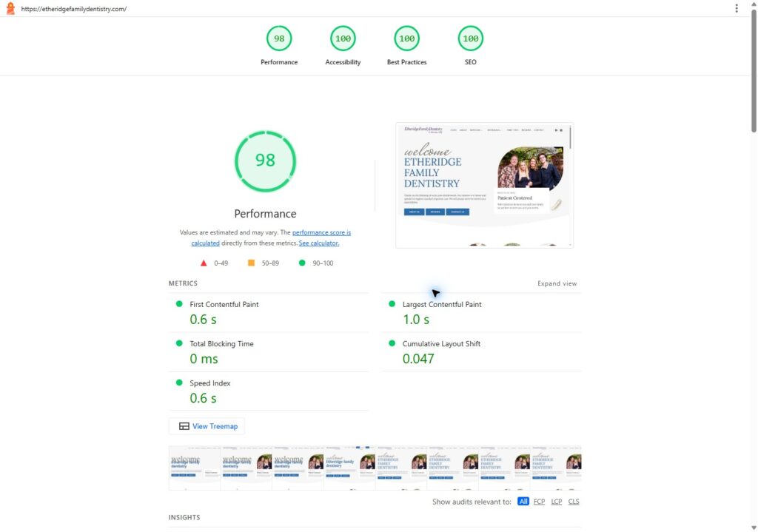Click green dot beside Cumulative Layout Shift
This screenshot has height=532, width=758.
[392, 343]
